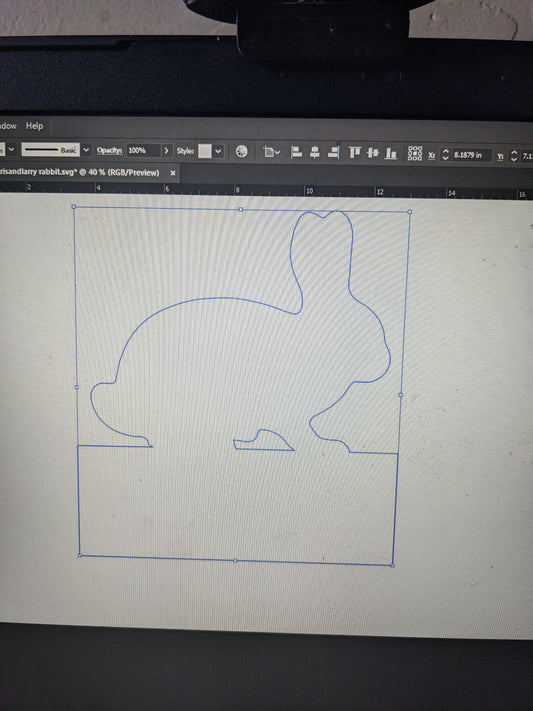Viewport: 533px width, 711px height.
Task: Click the X field showing 8.1879 in
Action: click(471, 155)
